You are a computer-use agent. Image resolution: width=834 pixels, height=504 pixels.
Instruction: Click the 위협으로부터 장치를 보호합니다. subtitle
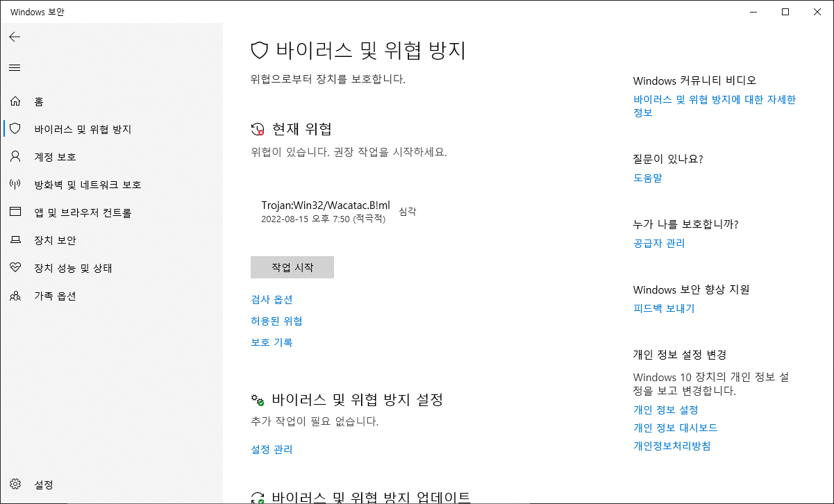tap(328, 80)
